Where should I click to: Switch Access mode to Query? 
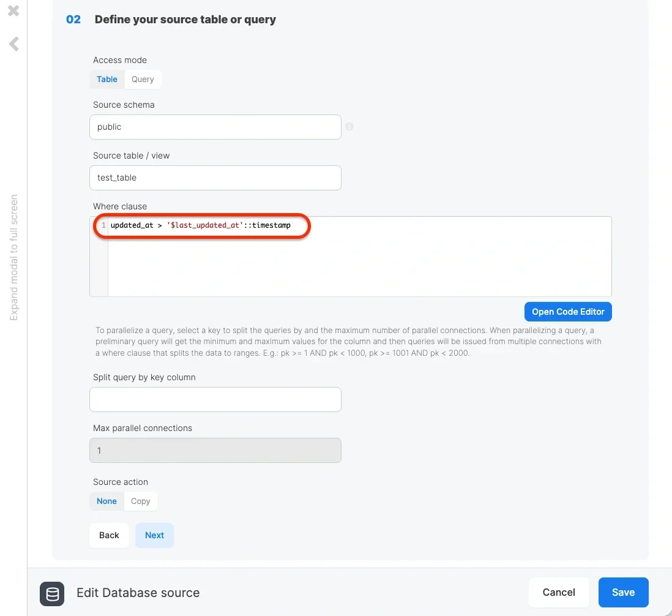coord(142,79)
